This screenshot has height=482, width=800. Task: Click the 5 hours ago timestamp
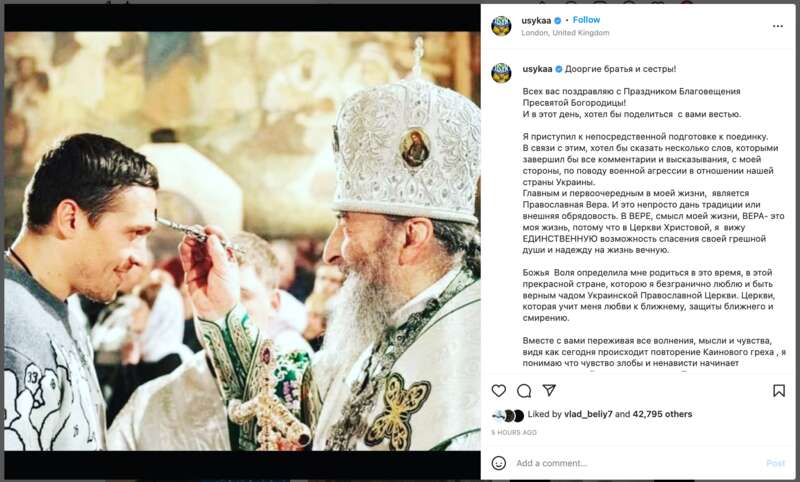(x=514, y=433)
